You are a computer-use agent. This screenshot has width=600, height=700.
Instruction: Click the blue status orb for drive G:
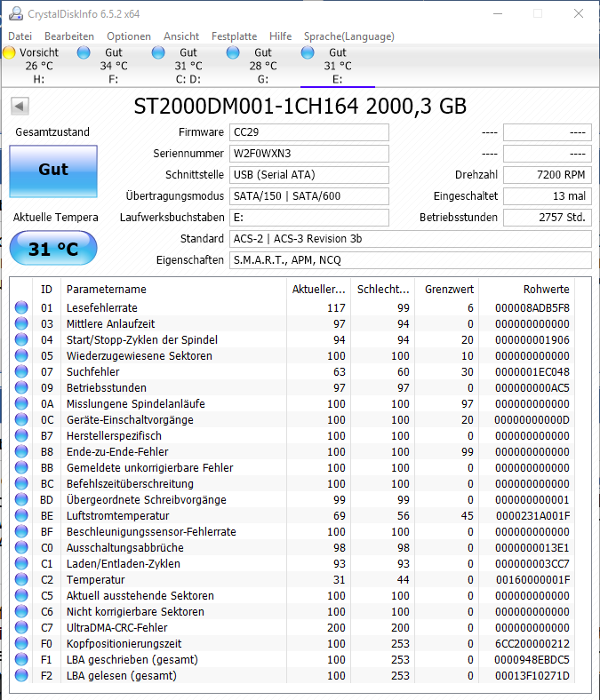(x=233, y=52)
